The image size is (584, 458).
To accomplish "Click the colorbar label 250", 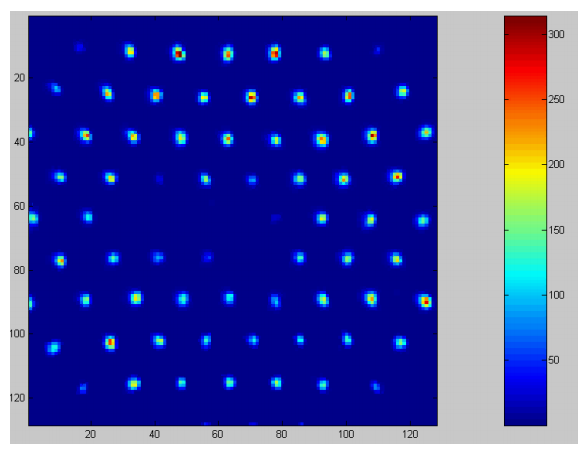I will (x=556, y=99).
